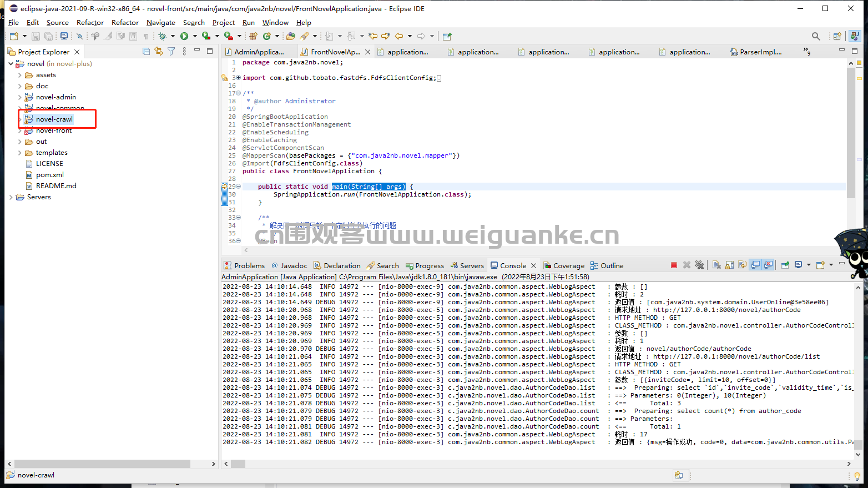This screenshot has height=488, width=868.
Task: Click the console horizontal scrollbar thumb
Action: click(x=238, y=464)
